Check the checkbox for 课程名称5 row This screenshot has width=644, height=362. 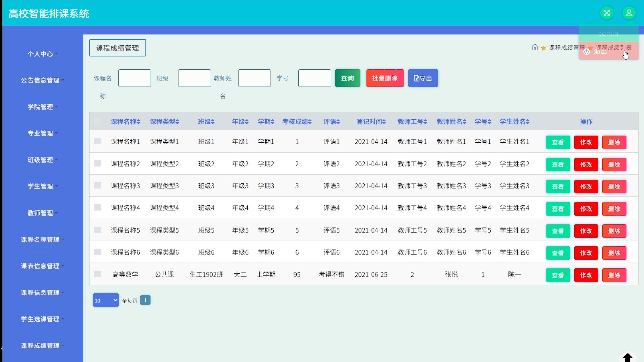point(98,230)
